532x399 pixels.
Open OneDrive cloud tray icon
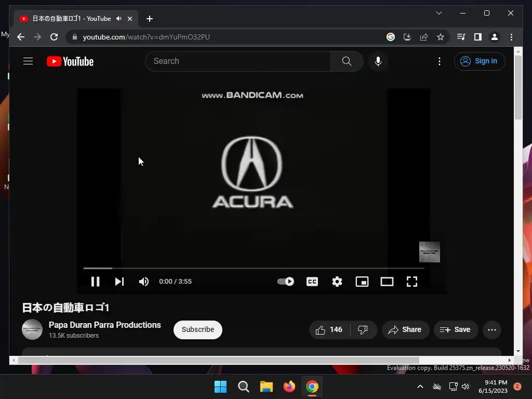tap(437, 387)
